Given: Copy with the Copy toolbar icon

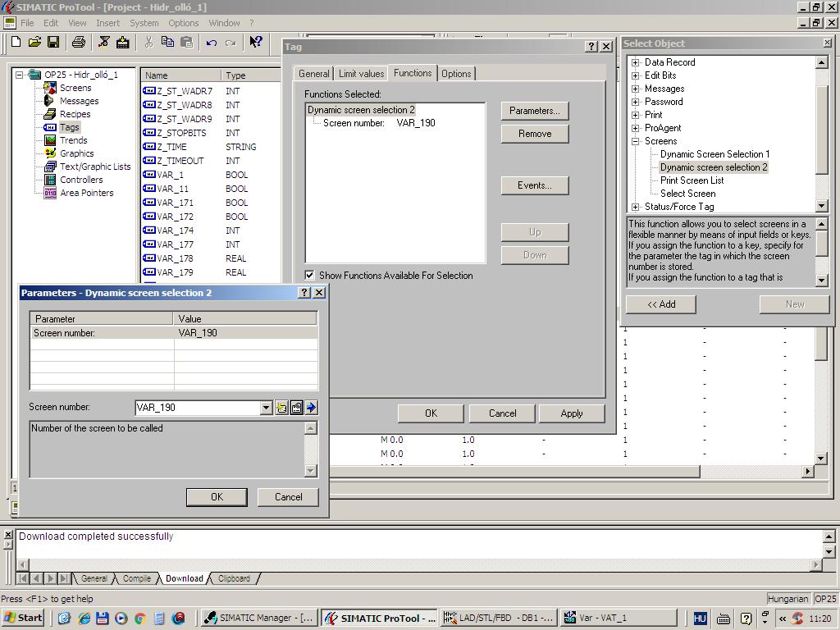Looking at the screenshot, I should [x=167, y=43].
